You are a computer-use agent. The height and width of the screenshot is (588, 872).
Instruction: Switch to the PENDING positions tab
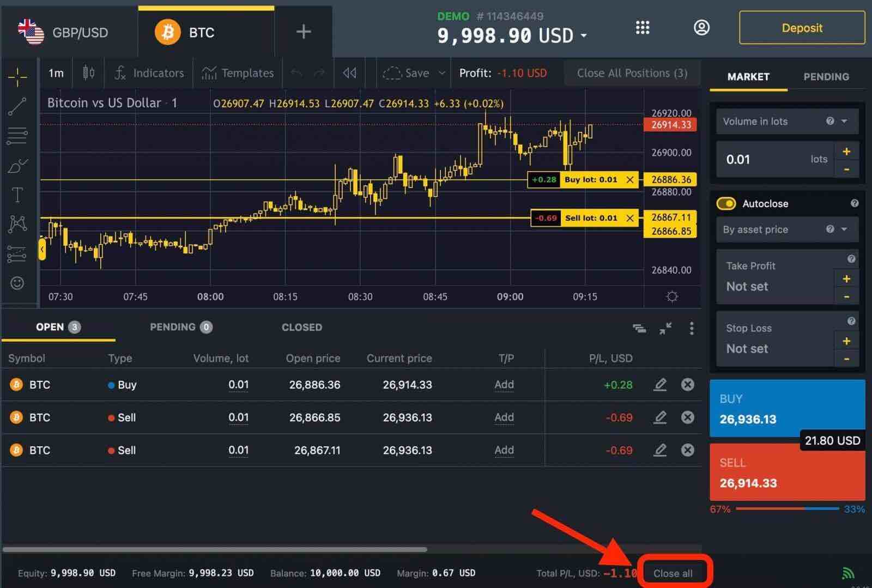coord(181,327)
